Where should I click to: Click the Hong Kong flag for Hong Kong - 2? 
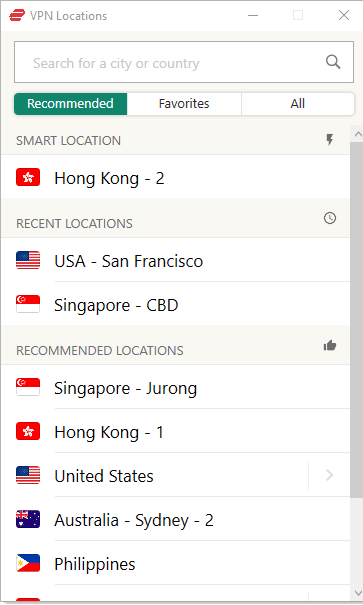click(28, 177)
